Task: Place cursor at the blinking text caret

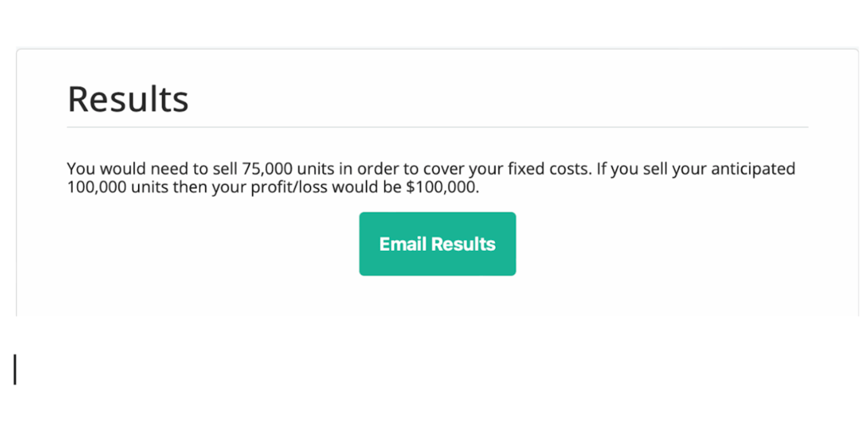Action: tap(15, 370)
